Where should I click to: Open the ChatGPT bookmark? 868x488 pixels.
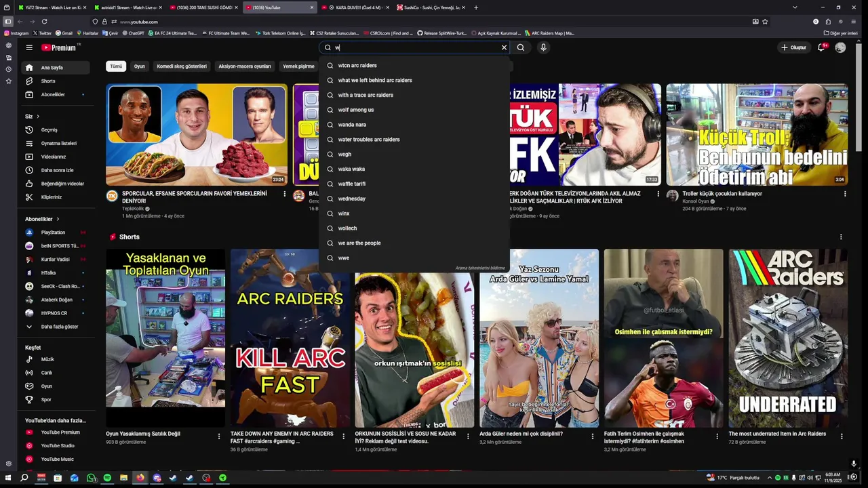tap(132, 33)
